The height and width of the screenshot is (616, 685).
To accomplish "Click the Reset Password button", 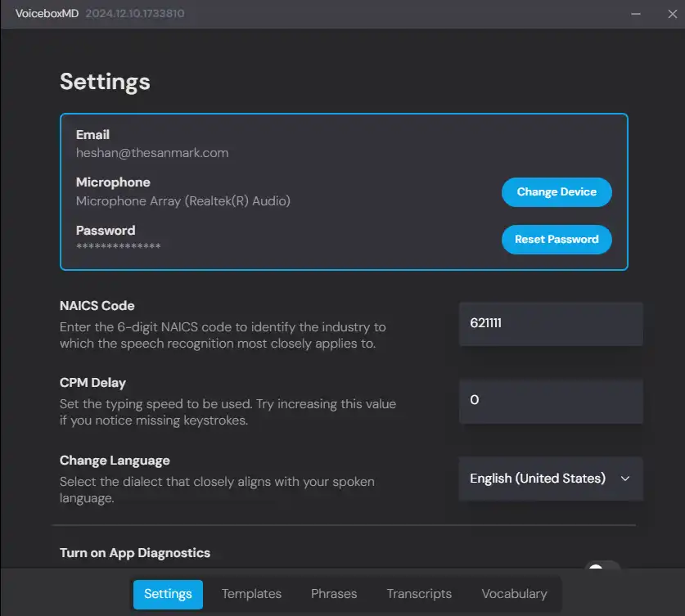I will pos(557,240).
